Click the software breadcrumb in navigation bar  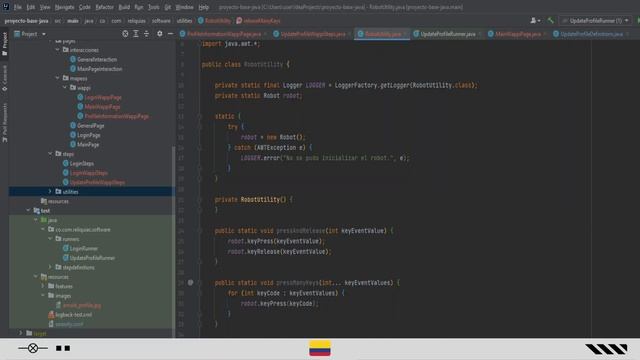click(x=161, y=21)
